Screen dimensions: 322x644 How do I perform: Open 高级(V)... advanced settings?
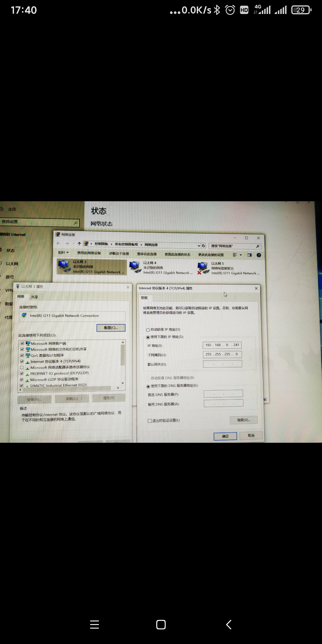coord(244,420)
